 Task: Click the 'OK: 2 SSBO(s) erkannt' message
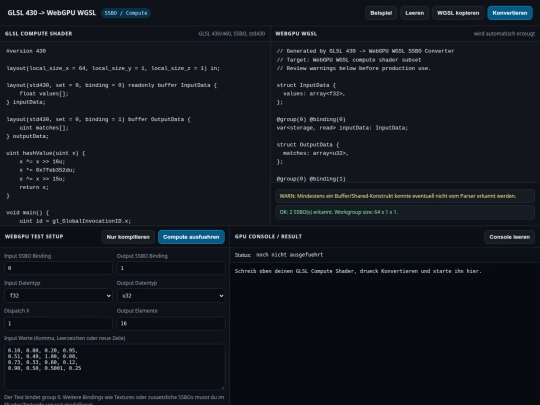click(x=405, y=212)
